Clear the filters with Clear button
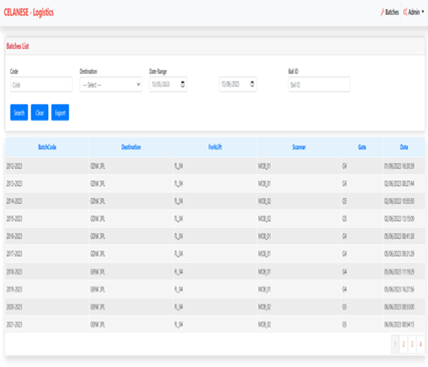Viewport: 428px width, 367px height. point(40,113)
